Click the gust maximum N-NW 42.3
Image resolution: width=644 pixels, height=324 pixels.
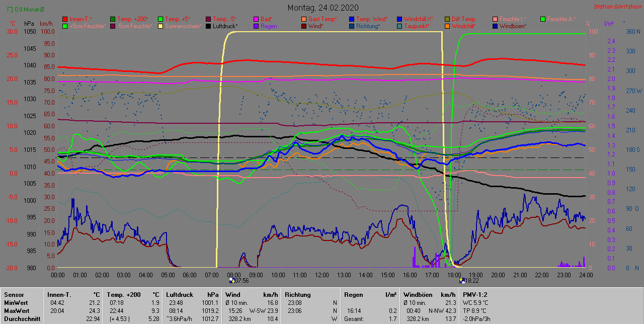442,311
